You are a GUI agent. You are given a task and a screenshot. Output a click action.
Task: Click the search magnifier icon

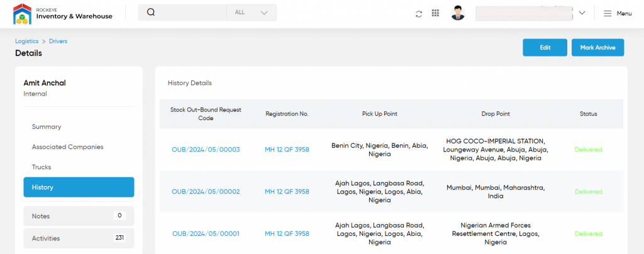coord(151,13)
